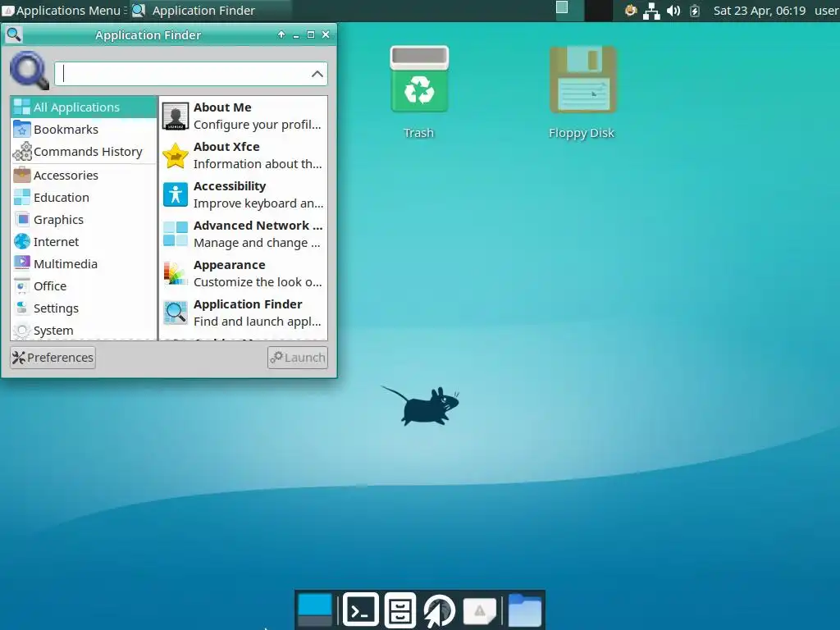Click the clock showing Sat 23 Apr
The image size is (840, 630).
pyautogui.click(x=759, y=11)
